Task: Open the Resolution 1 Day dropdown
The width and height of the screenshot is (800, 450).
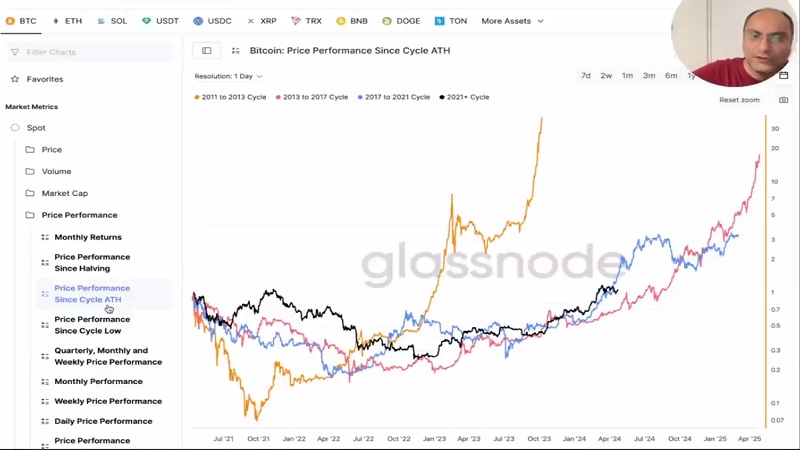Action: click(228, 76)
